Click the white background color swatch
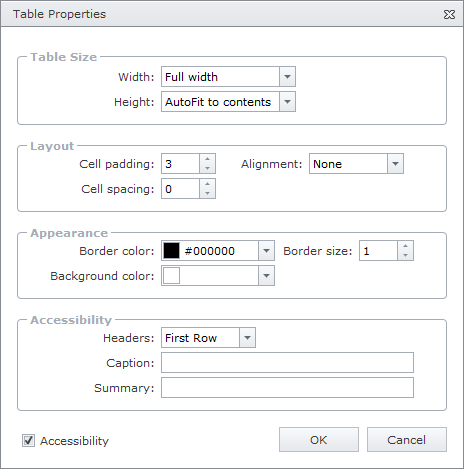This screenshot has width=464, height=469. [x=171, y=276]
